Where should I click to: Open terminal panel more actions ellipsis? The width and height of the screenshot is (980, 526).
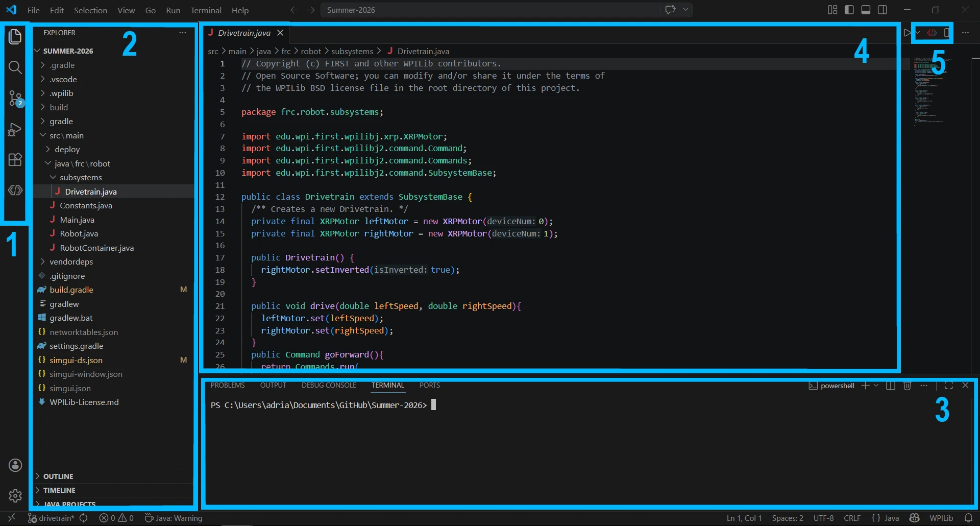click(x=924, y=386)
